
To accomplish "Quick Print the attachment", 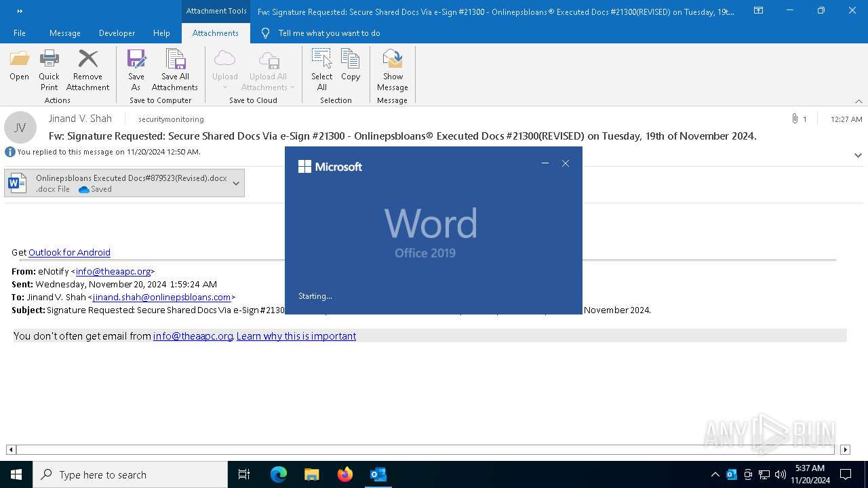I will 49,70.
